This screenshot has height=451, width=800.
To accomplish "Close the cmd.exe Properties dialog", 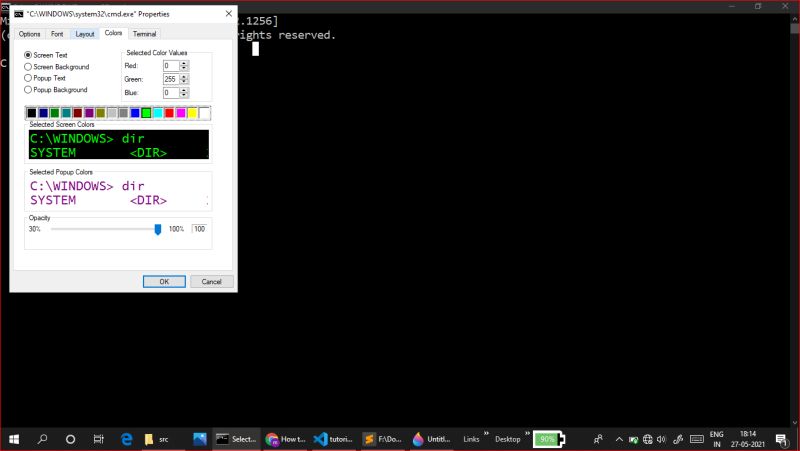I will (x=229, y=14).
